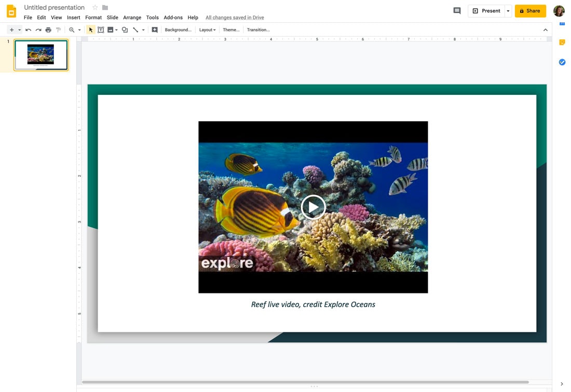Click the Present button

pyautogui.click(x=486, y=11)
